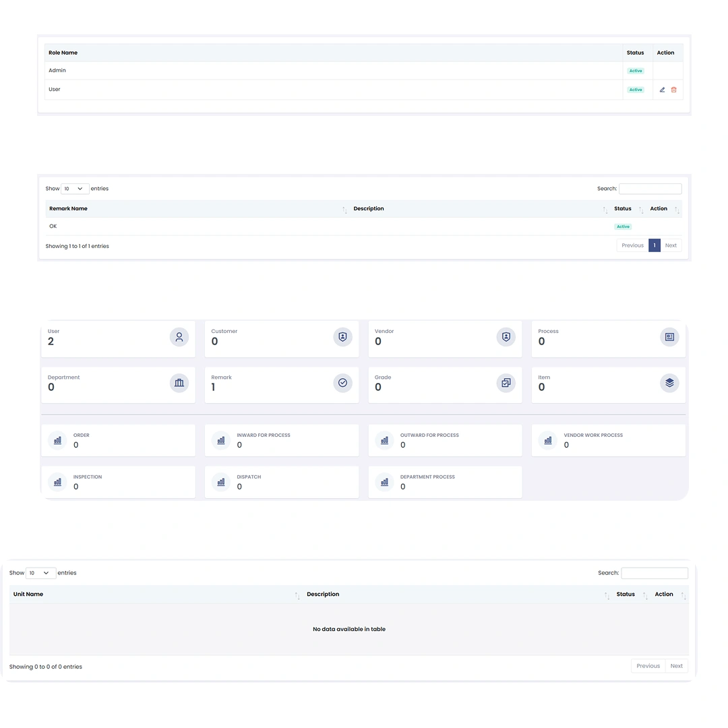Viewport: 728px width, 728px height.
Task: Click the User card person icon
Action: (x=179, y=337)
